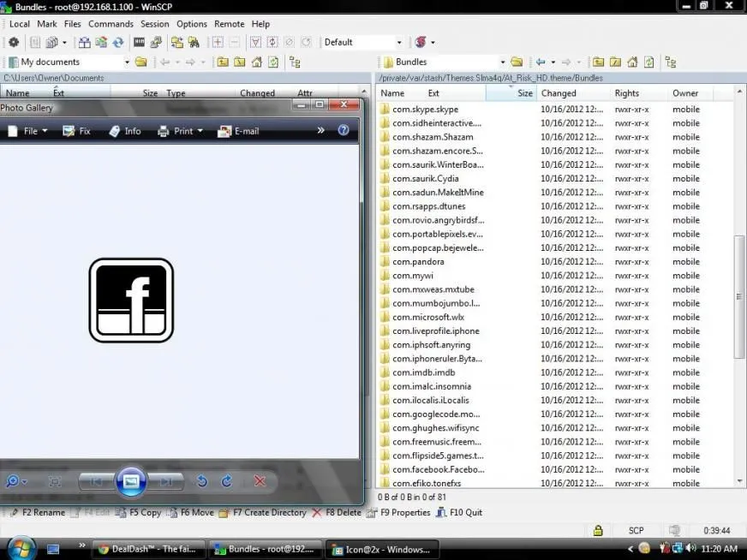Click the Help button in Photo Gallery
Screen dimensions: 747x560
point(344,131)
